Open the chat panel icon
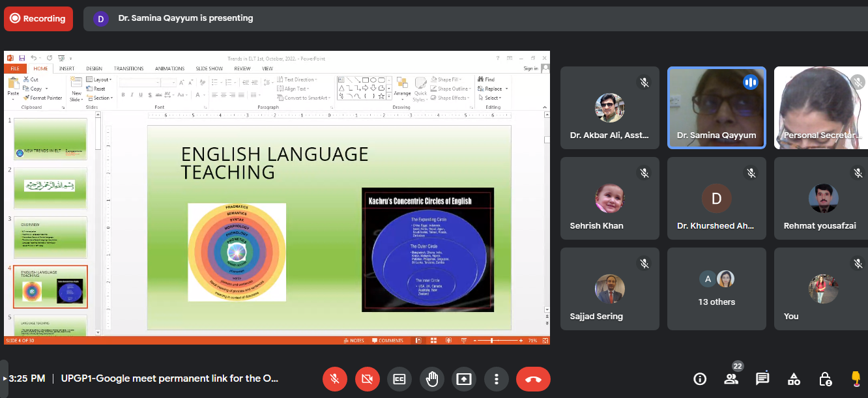The width and height of the screenshot is (868, 398). (762, 378)
